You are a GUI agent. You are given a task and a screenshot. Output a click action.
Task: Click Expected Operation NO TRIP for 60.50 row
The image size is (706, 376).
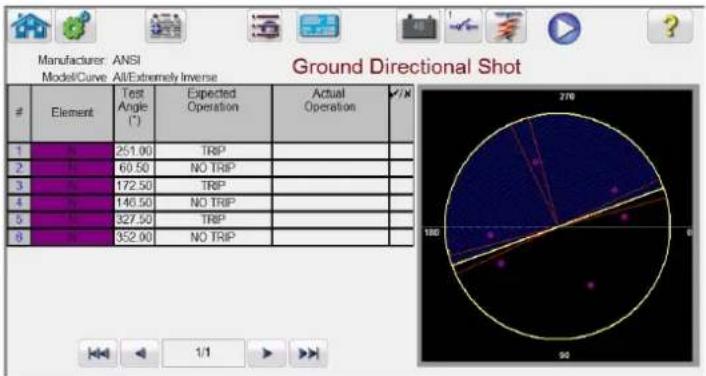[x=213, y=168]
